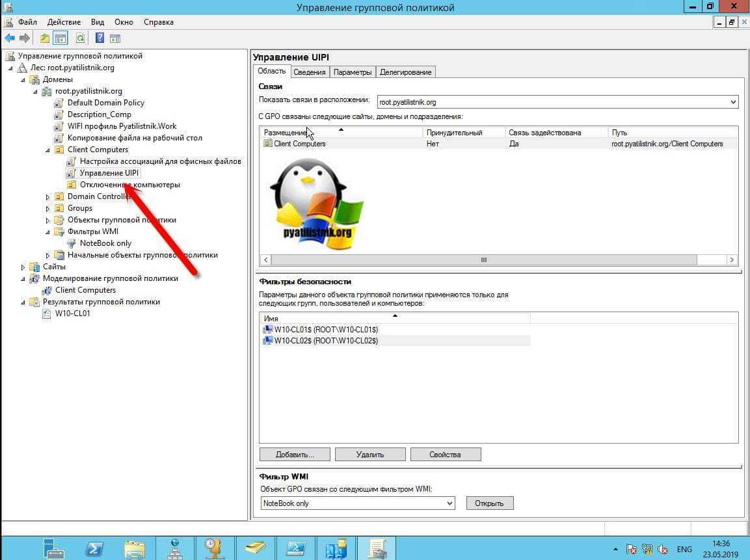The image size is (750, 560).
Task: Click the console icon left of Файл menu
Action: click(8, 22)
